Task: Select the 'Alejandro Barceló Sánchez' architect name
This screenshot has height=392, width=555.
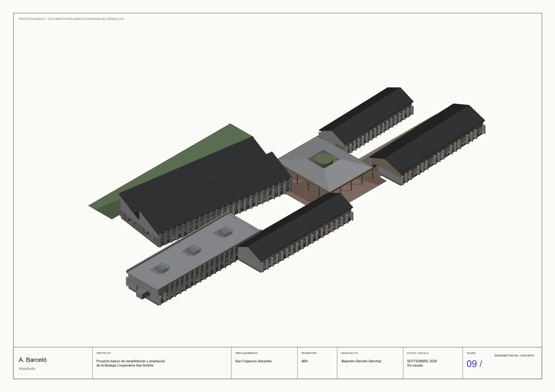Action: (x=361, y=361)
